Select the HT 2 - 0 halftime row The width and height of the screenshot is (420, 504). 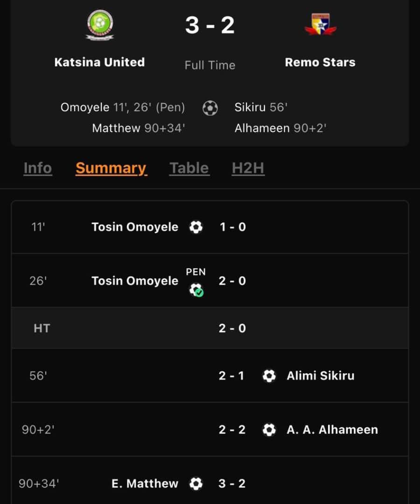coord(210,328)
